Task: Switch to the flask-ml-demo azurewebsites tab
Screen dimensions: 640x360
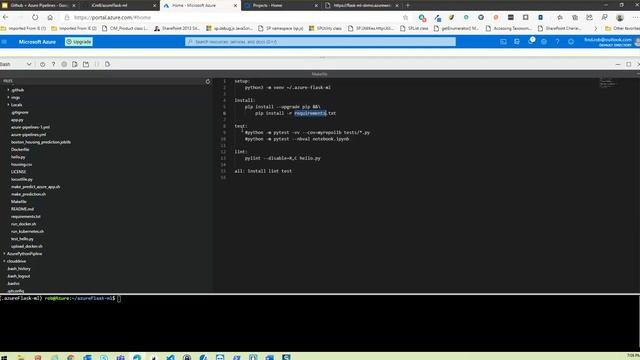Action: tap(362, 5)
